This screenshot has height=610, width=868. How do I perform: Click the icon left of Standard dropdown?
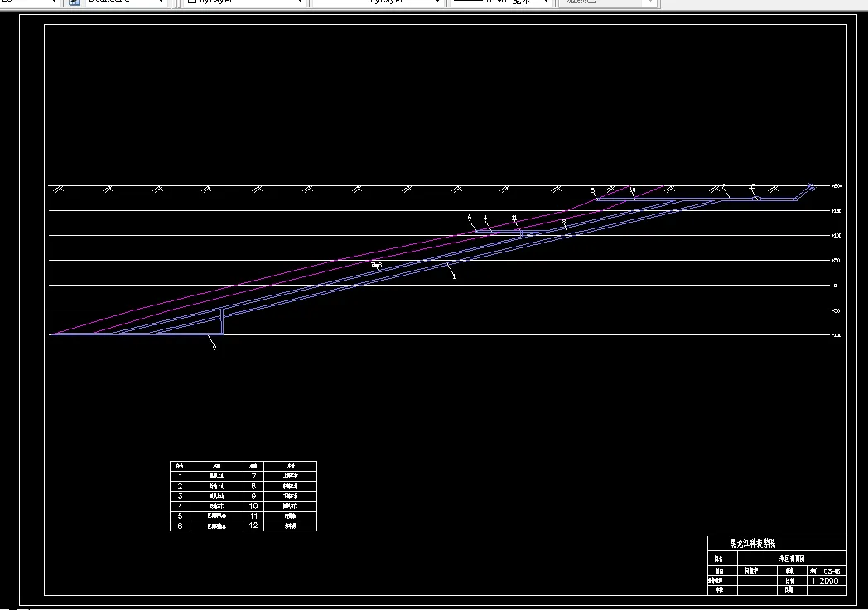click(75, 2)
